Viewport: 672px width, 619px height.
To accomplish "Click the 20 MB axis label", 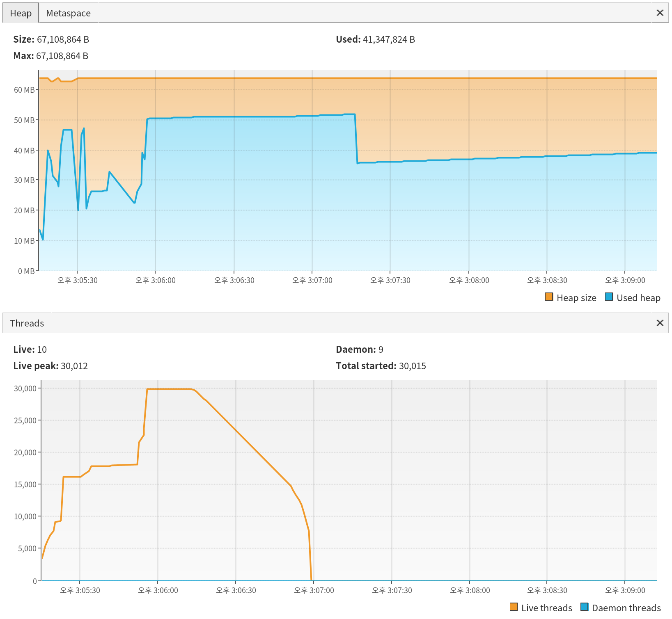I will click(x=24, y=210).
